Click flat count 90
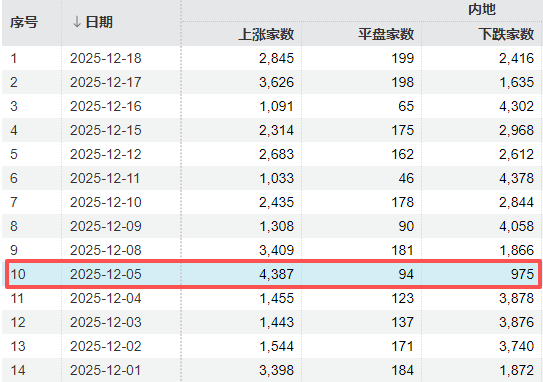 [x=406, y=226]
